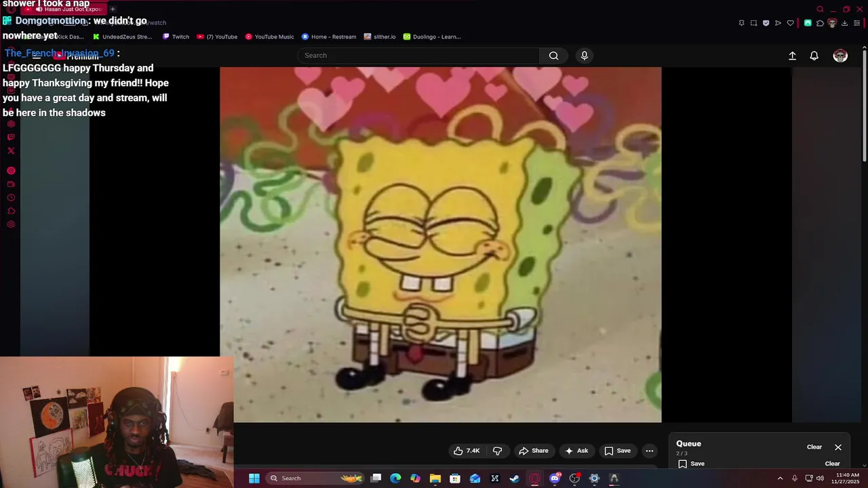Open Microsoft Edge from the taskbar
The height and width of the screenshot is (488, 868).
(x=395, y=479)
